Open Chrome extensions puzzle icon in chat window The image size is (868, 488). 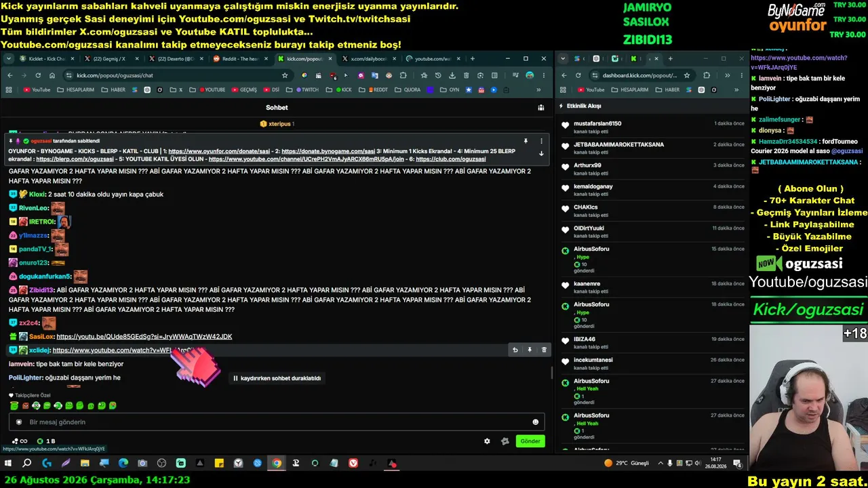403,75
